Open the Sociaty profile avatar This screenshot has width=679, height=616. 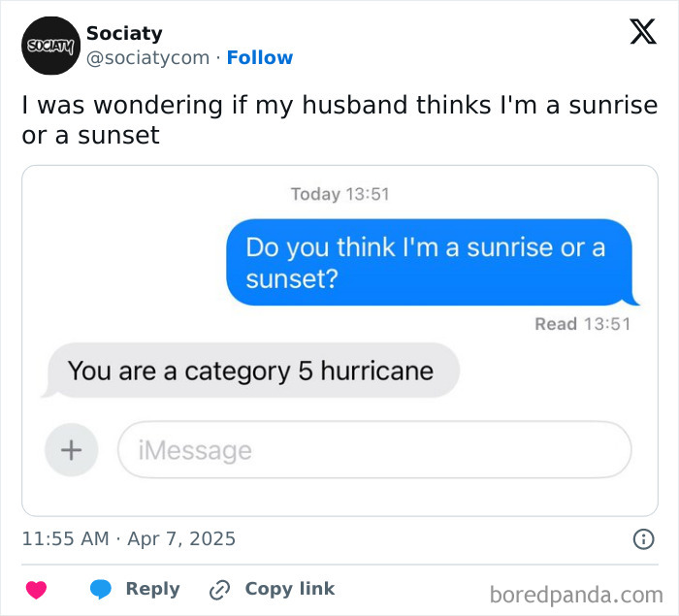[50, 46]
